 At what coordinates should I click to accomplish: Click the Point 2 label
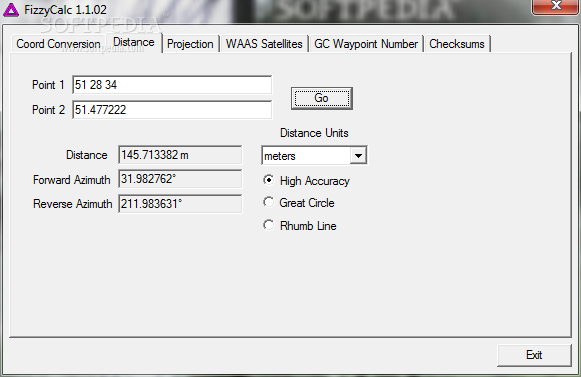tap(49, 110)
